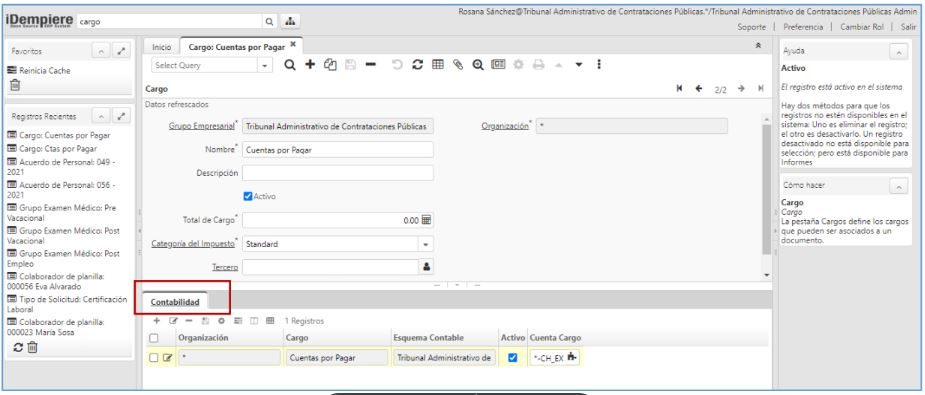Viewport: 925px width, 395px height.
Task: Open calculator for Total de Cargo
Action: (427, 220)
